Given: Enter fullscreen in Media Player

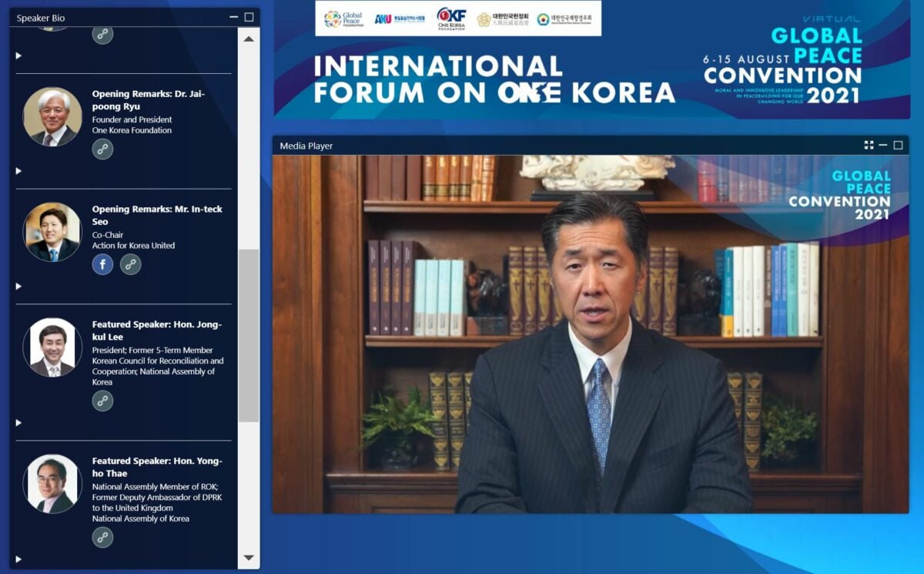Looking at the screenshot, I should (x=869, y=145).
